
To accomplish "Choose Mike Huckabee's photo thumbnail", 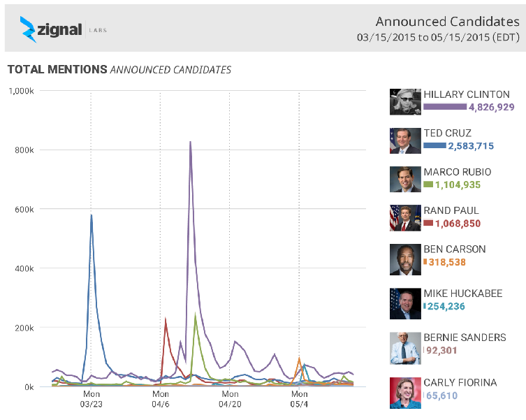I will pos(405,303).
